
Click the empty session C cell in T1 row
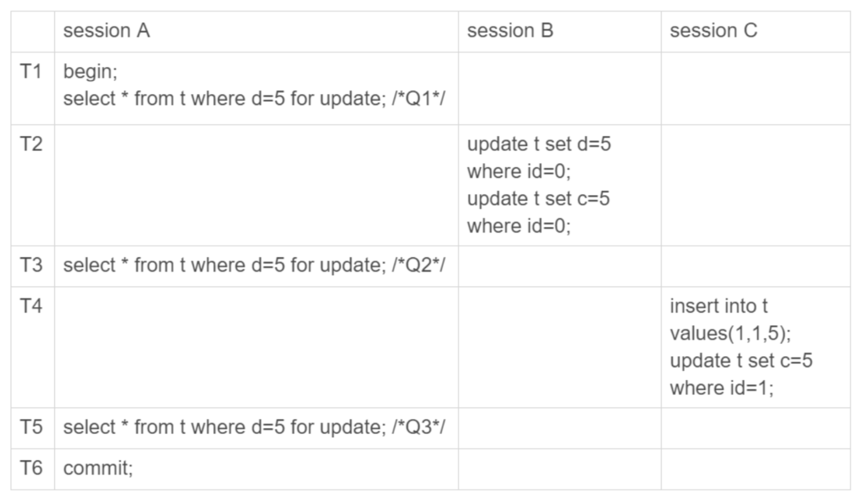[x=756, y=88]
